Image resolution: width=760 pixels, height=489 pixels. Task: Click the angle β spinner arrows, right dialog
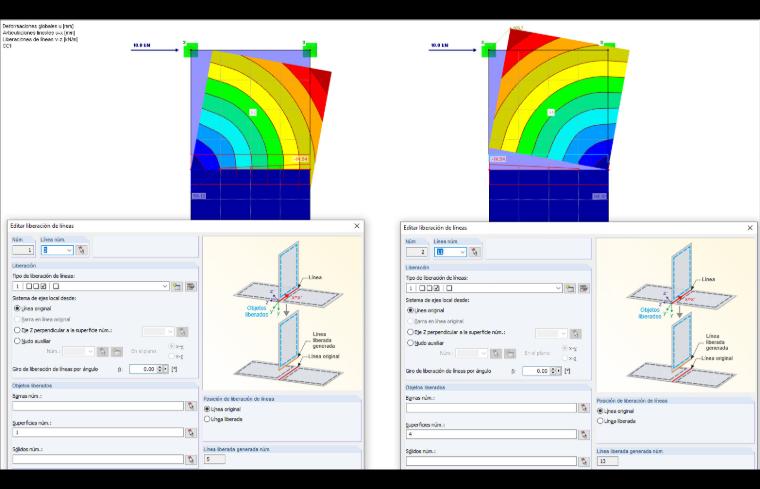pyautogui.click(x=553, y=371)
